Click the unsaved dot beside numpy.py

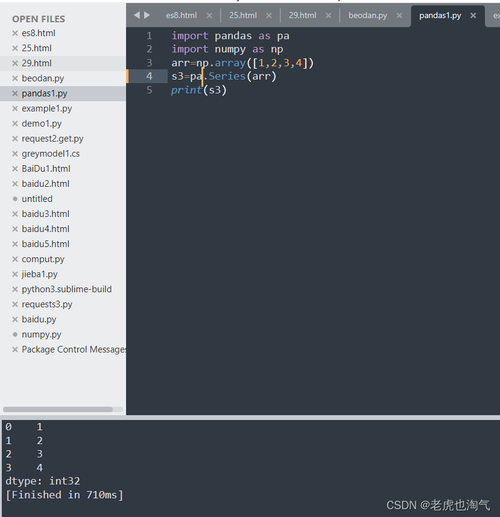(x=15, y=334)
